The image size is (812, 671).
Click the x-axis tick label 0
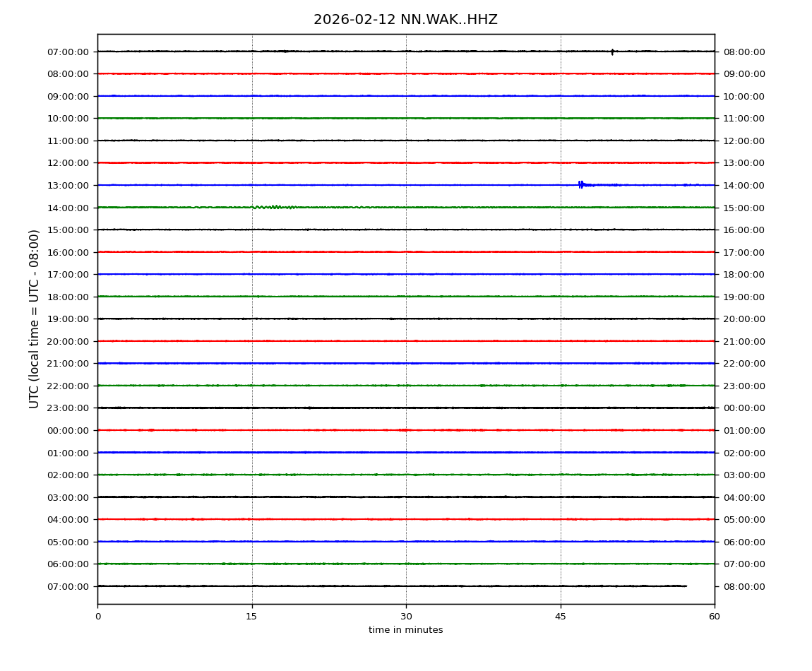pos(97,617)
